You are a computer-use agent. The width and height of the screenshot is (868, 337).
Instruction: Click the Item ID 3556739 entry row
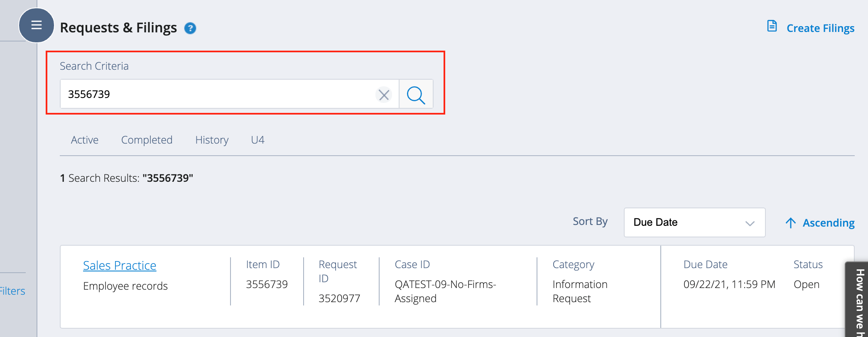[267, 284]
